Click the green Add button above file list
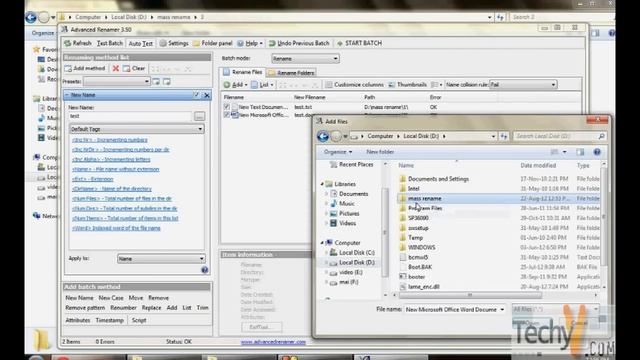The image size is (640, 360). pyautogui.click(x=235, y=85)
